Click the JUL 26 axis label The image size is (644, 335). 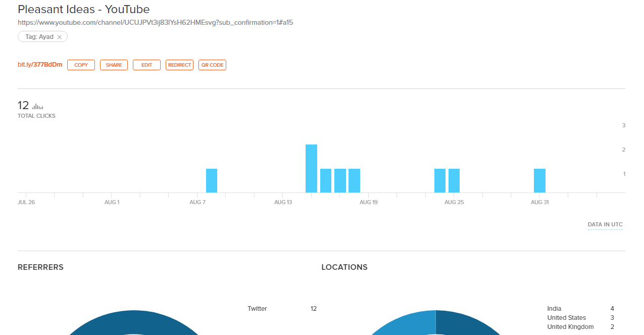pyautogui.click(x=26, y=202)
